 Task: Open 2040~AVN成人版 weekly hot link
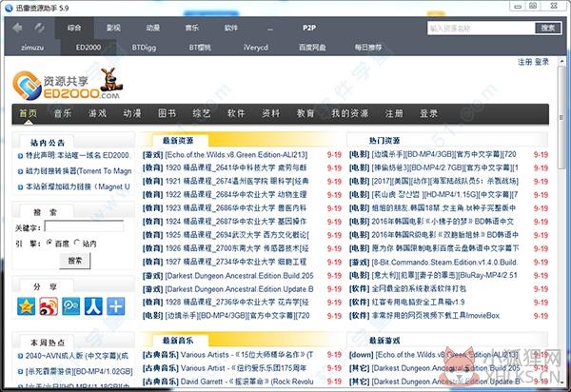click(x=77, y=356)
